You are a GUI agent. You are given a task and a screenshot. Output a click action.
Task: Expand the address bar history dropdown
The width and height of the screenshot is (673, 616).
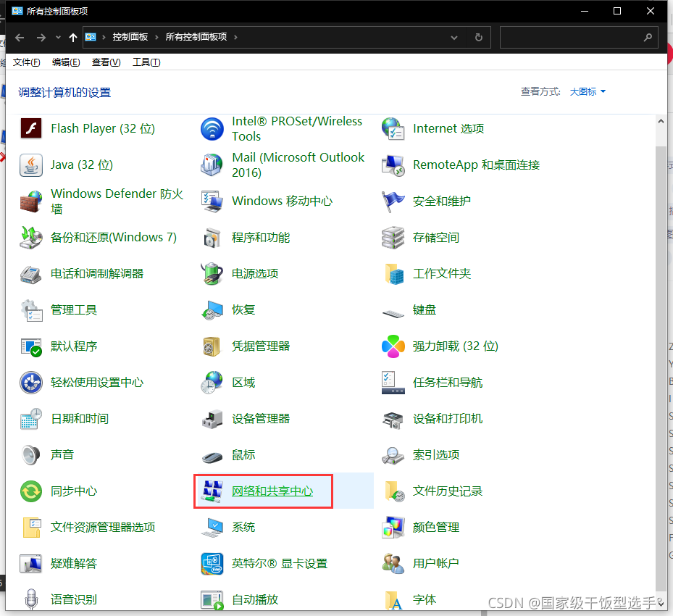[x=454, y=37]
